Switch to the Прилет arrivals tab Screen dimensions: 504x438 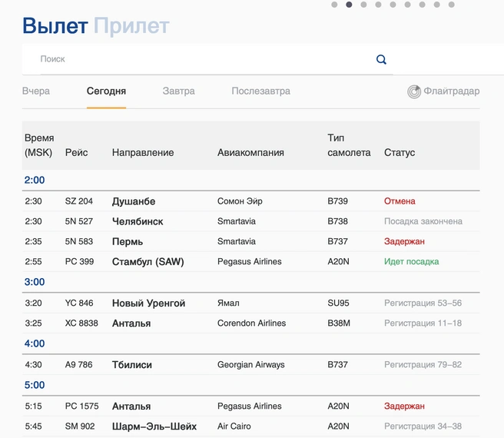[x=131, y=25]
